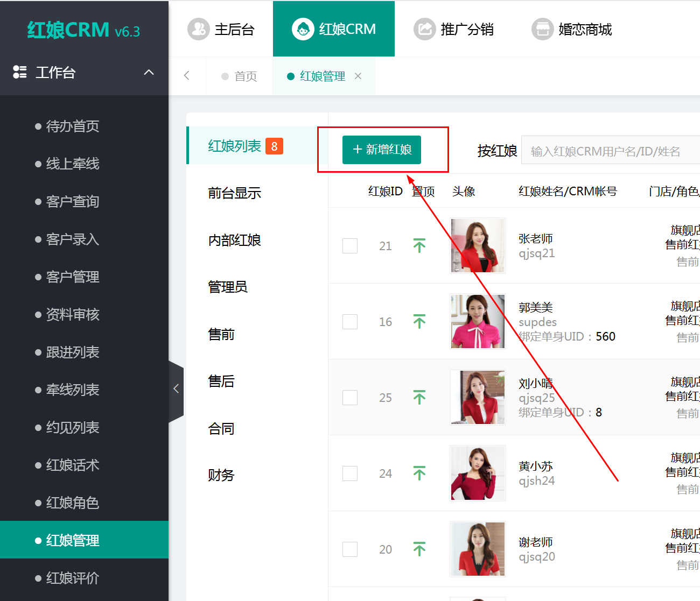Viewport: 700px width, 601px height.
Task: Open 郭美美 avatar photo
Action: pos(478,321)
